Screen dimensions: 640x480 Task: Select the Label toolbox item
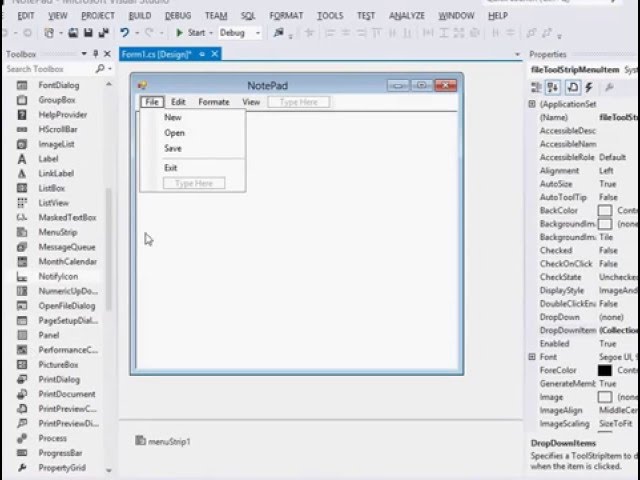(53, 158)
